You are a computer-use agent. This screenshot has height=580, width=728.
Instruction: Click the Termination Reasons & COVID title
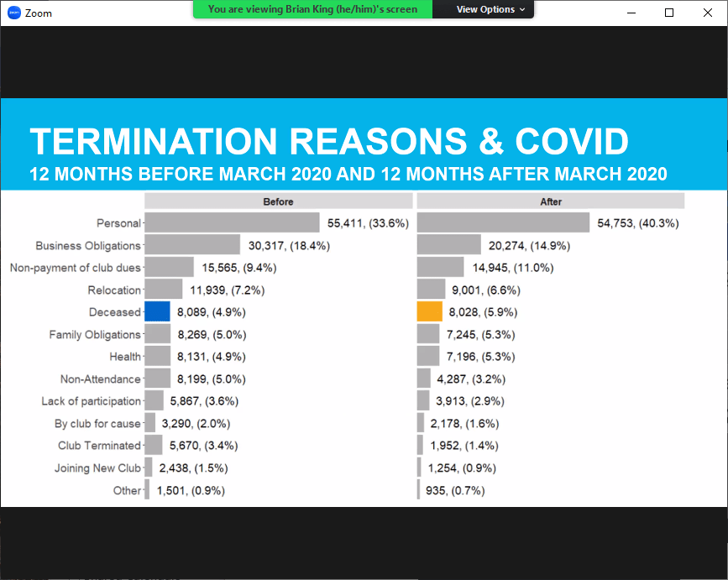pos(328,142)
